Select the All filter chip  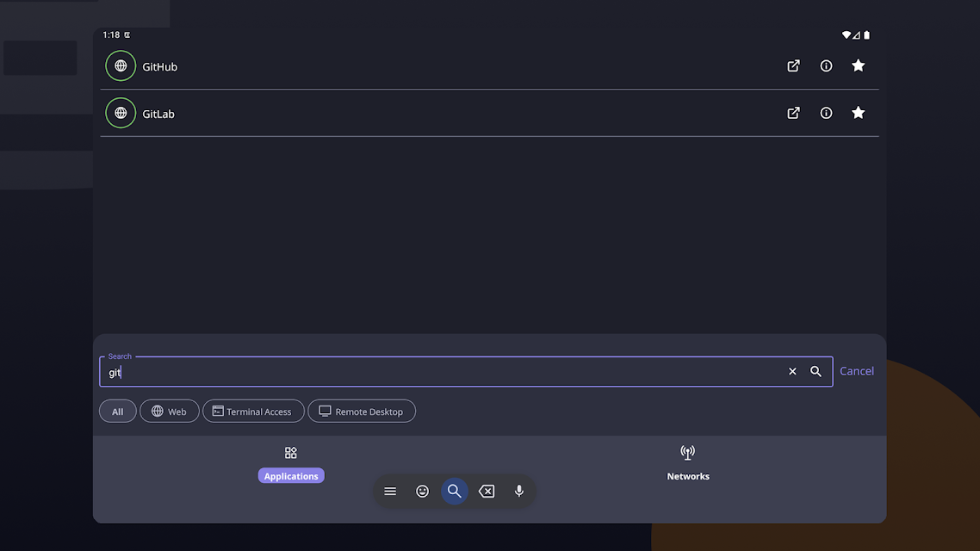117,411
